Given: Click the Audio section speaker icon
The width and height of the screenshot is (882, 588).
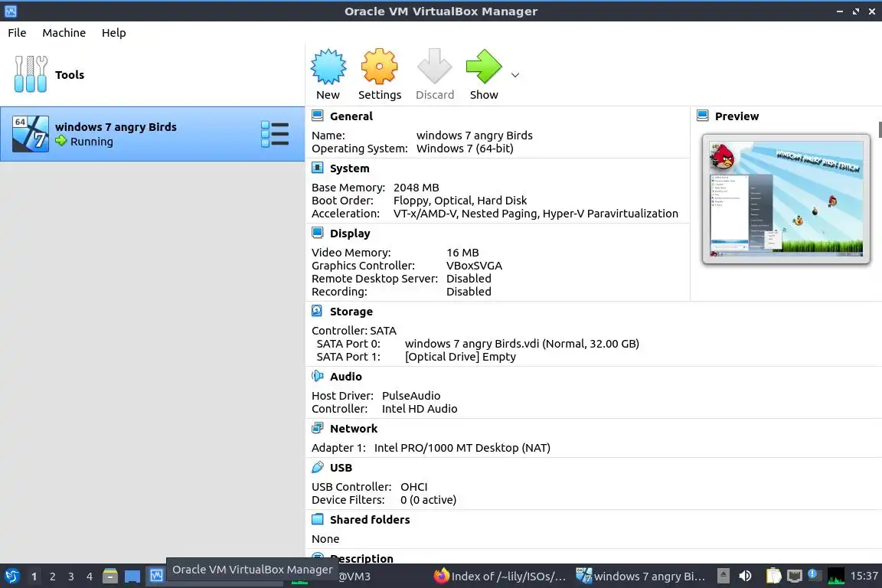Looking at the screenshot, I should coord(317,376).
